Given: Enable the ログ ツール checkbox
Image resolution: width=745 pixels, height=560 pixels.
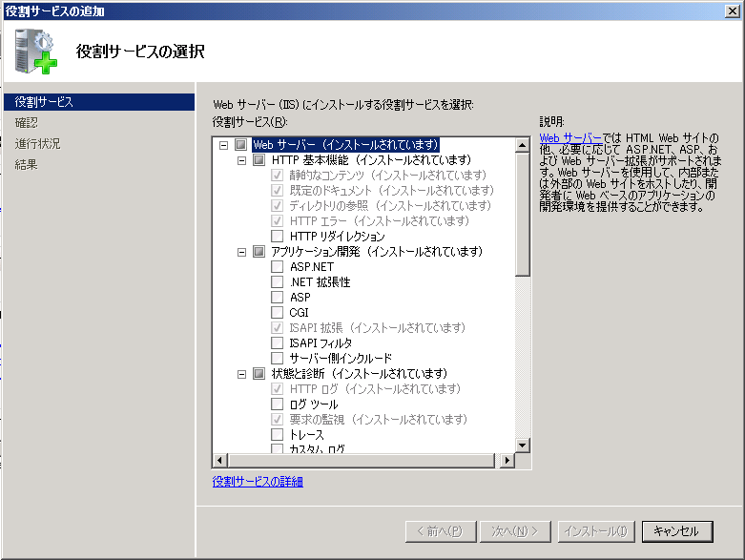Looking at the screenshot, I should (x=277, y=404).
